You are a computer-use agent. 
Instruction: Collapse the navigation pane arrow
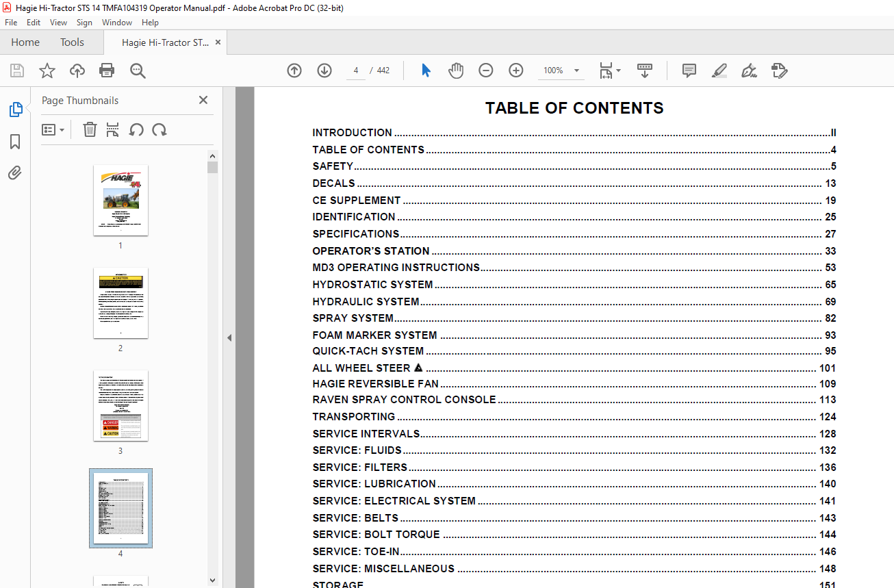click(x=229, y=337)
